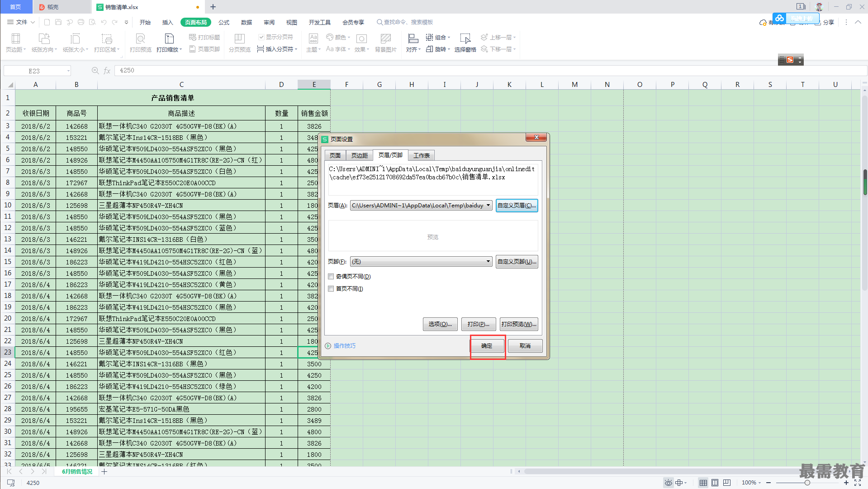Open the 插入 ribbon tab
The width and height of the screenshot is (868, 489).
click(x=168, y=22)
